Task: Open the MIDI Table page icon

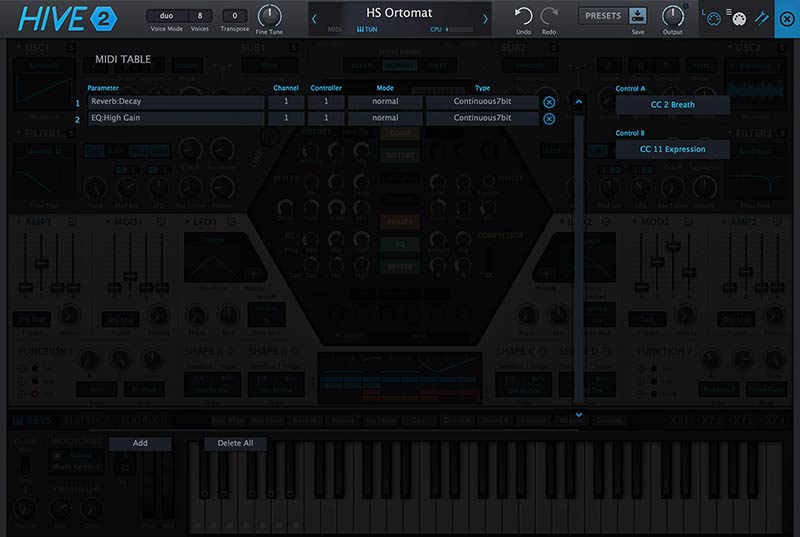Action: pos(738,18)
